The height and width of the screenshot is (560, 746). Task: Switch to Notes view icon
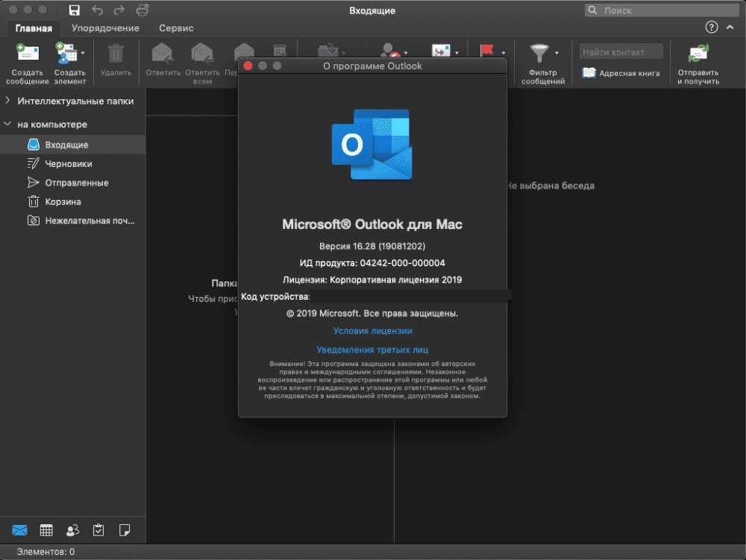point(124,530)
